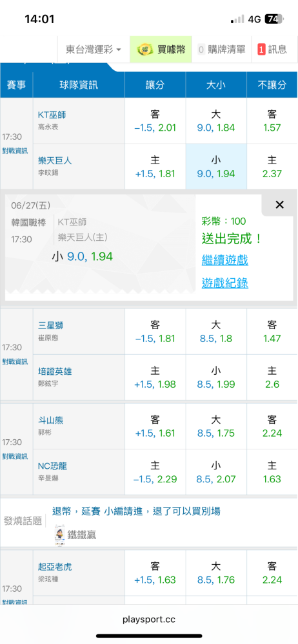Select 客 -1.5, 2.01 handicap for KT巫師
Screen dimensions: 298x644
[155, 121]
